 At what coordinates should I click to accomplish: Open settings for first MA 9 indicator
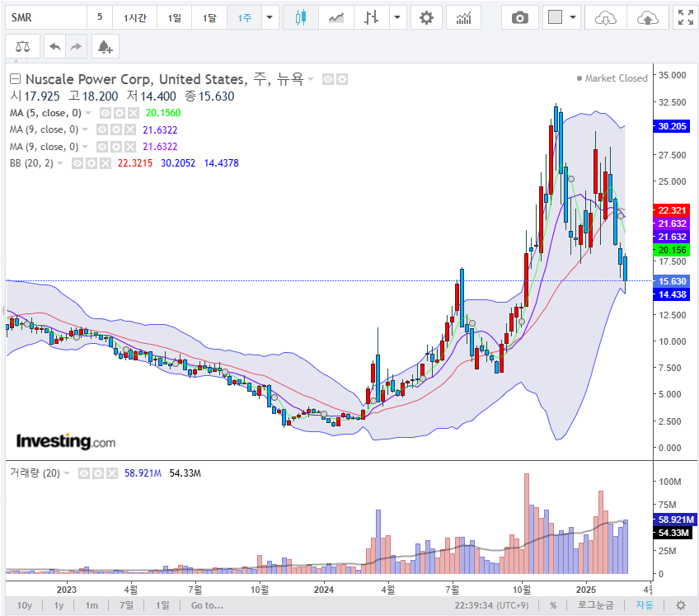coord(116,129)
